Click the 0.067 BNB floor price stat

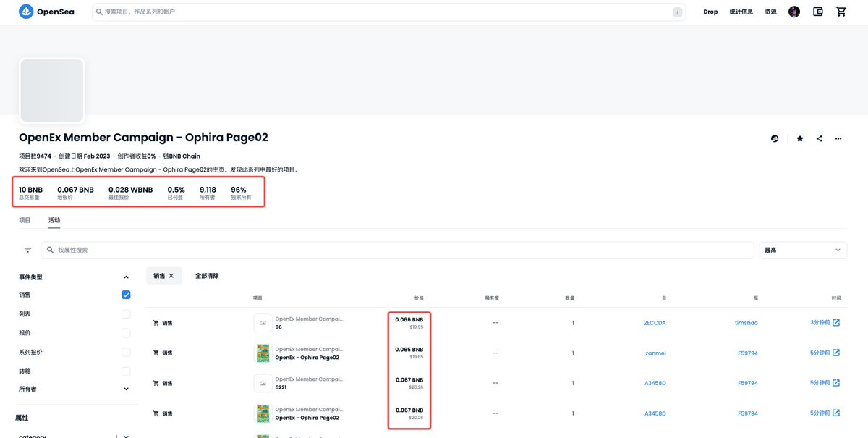75,193
